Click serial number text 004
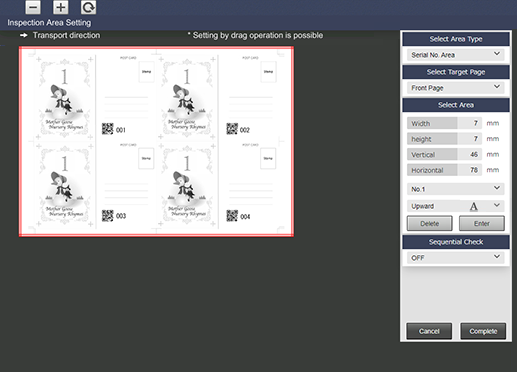The width and height of the screenshot is (517, 372). [x=245, y=217]
